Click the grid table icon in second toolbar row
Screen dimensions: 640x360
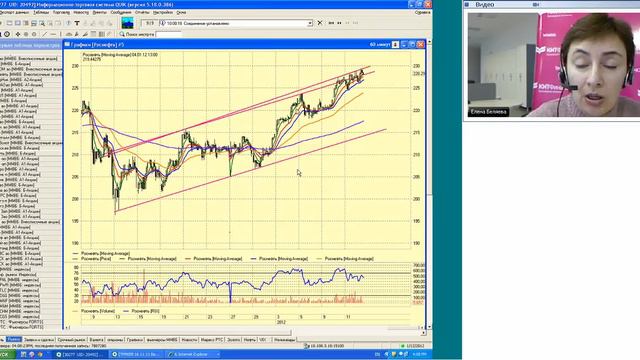click(102, 34)
